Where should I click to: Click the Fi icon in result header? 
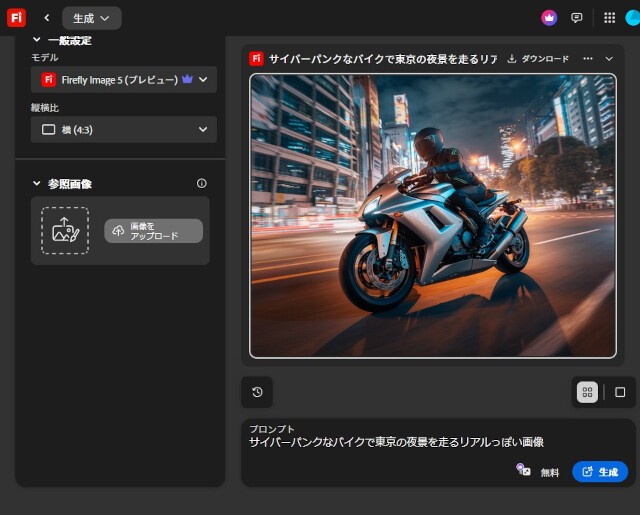point(256,59)
